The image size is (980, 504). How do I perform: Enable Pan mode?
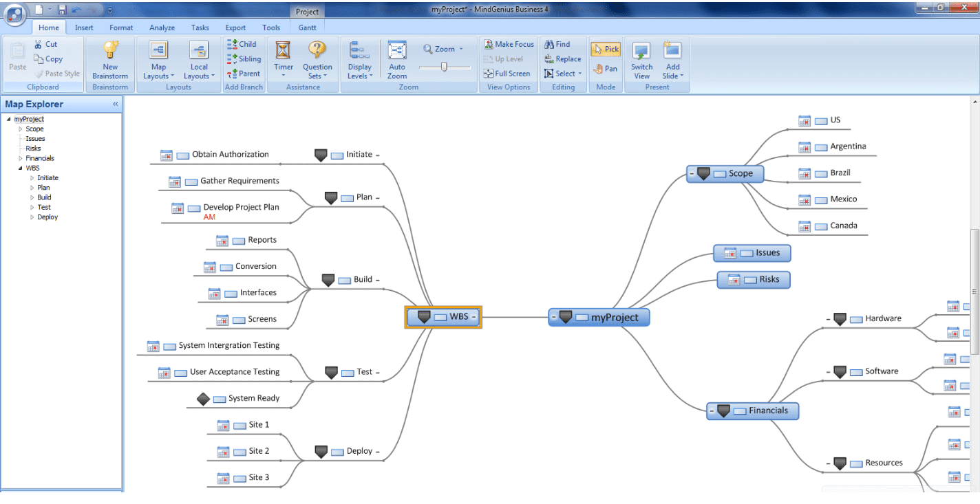click(606, 69)
